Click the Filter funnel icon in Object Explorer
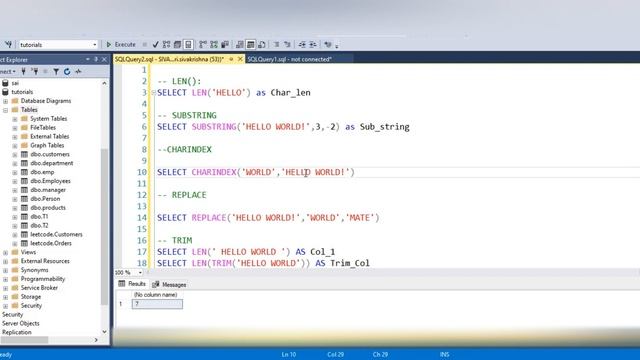 tap(56, 71)
